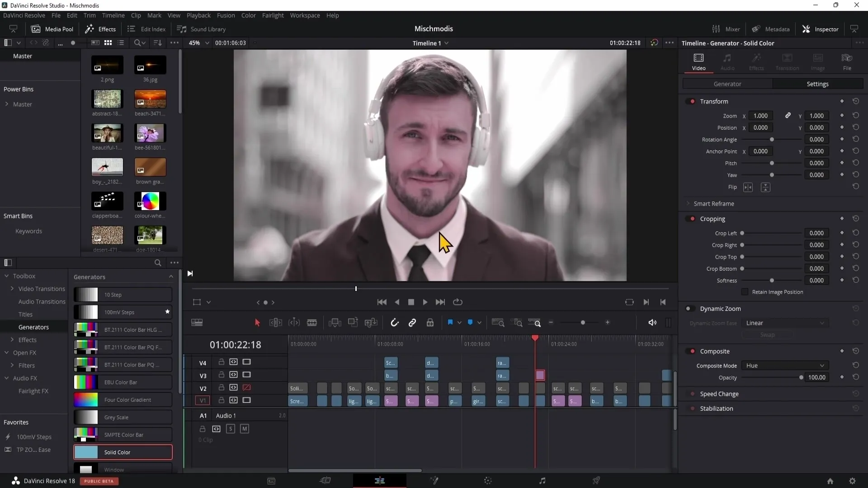
Task: Click the playhead position timecode input field
Action: pos(235,344)
